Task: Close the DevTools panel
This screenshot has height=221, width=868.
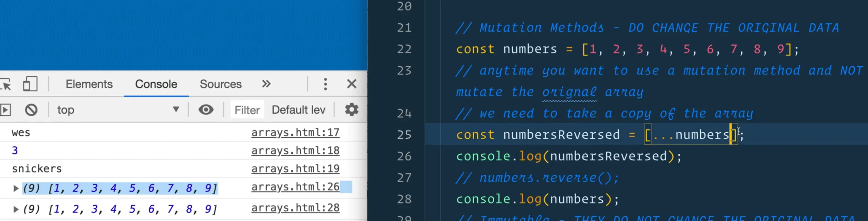Action: point(351,84)
